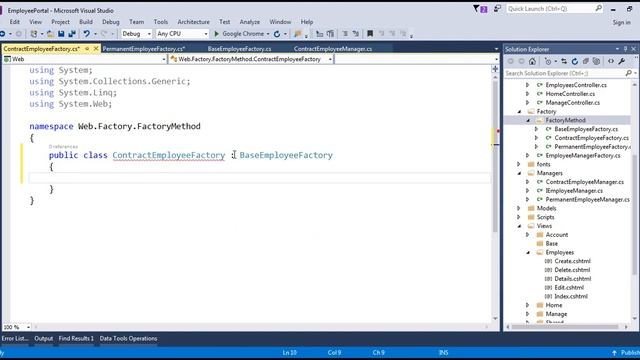Click Collapse All icon in Solution Explorer

(x=586, y=62)
